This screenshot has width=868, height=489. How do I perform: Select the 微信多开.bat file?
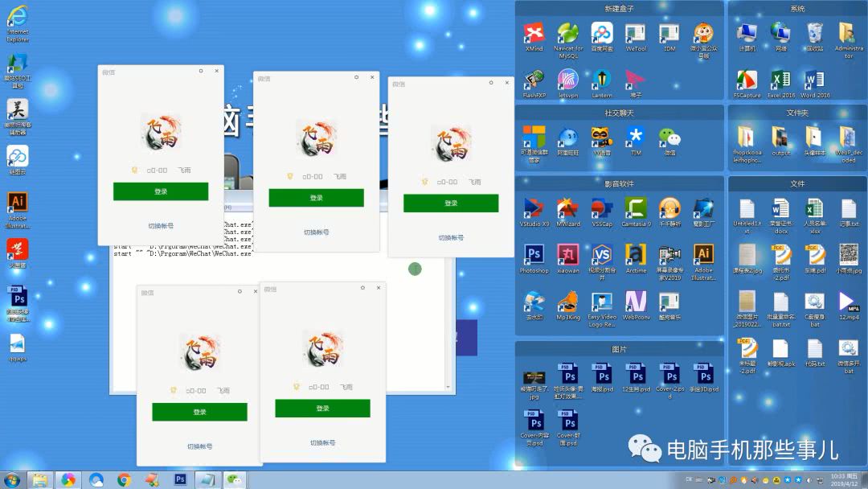coord(848,349)
